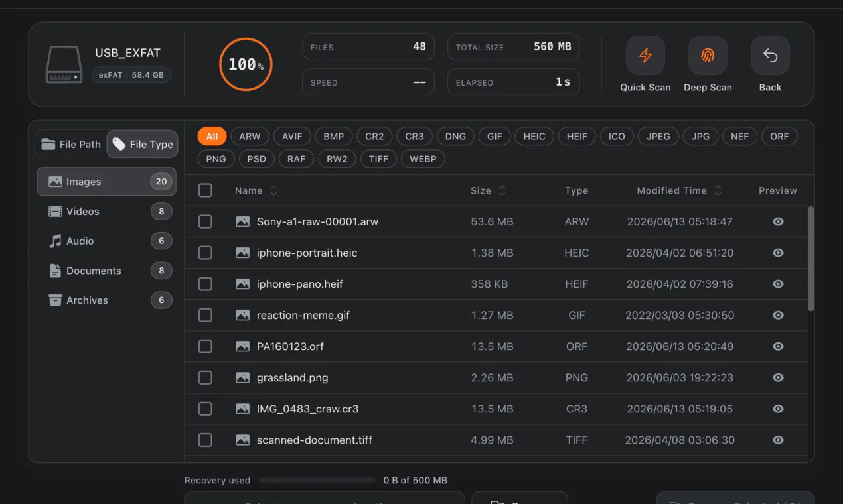Viewport: 843px width, 504px height.
Task: Open the Documents category
Action: coord(106,271)
